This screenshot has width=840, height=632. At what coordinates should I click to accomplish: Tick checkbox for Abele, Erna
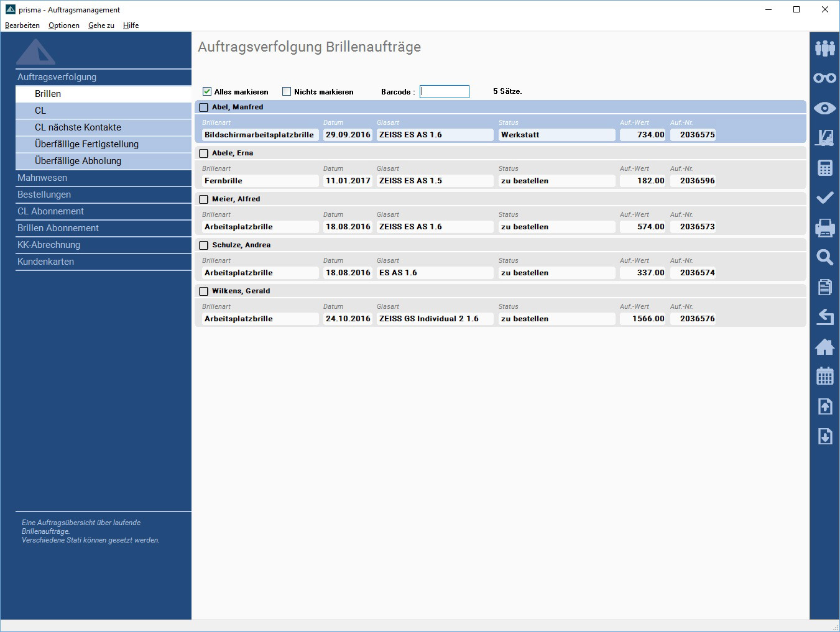(203, 153)
